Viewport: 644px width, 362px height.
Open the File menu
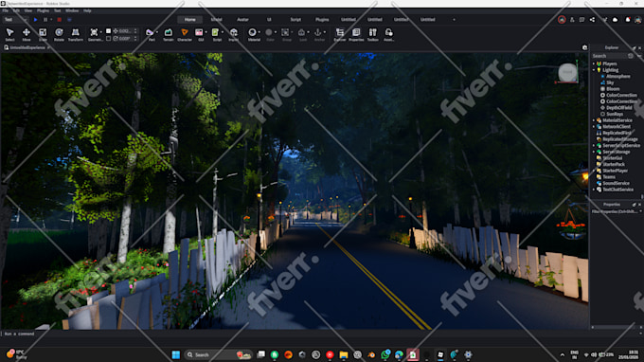(x=6, y=10)
